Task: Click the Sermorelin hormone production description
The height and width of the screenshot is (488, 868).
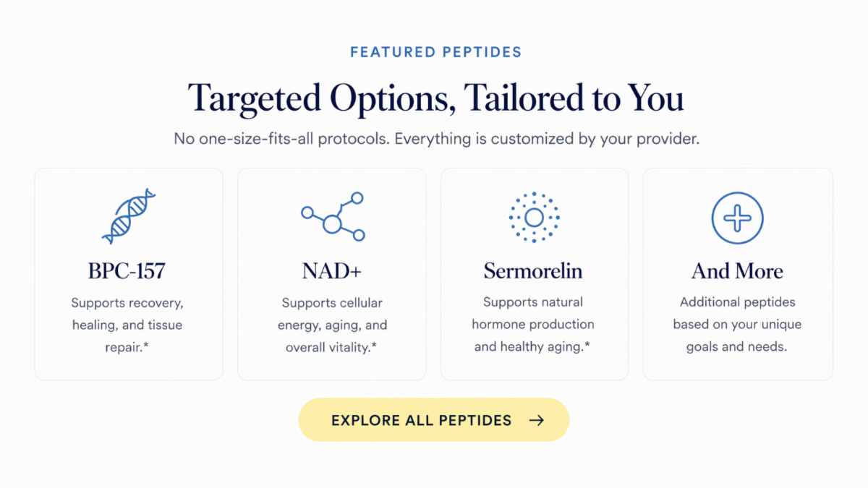Action: coord(533,325)
